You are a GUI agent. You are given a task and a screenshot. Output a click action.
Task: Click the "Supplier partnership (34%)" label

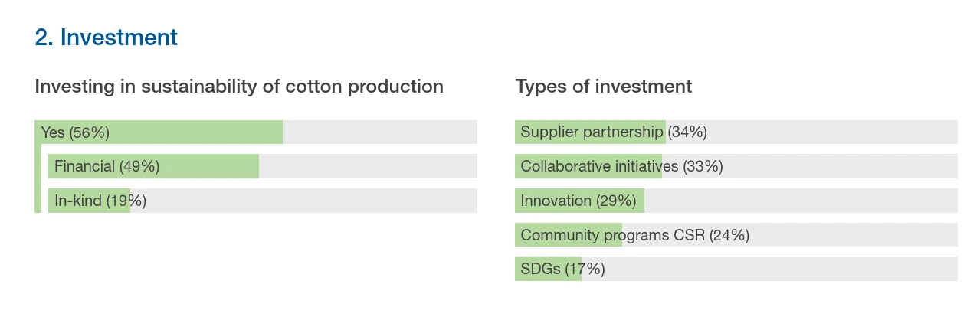coord(613,132)
